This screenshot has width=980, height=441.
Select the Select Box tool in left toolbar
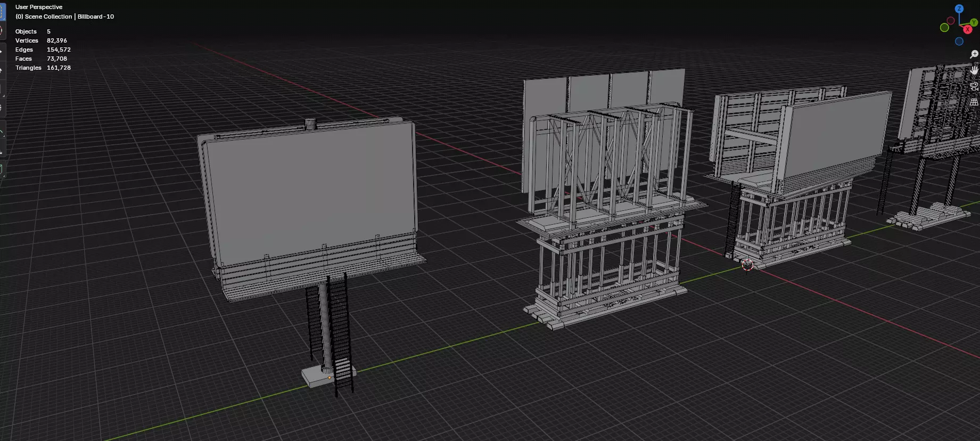pos(2,12)
